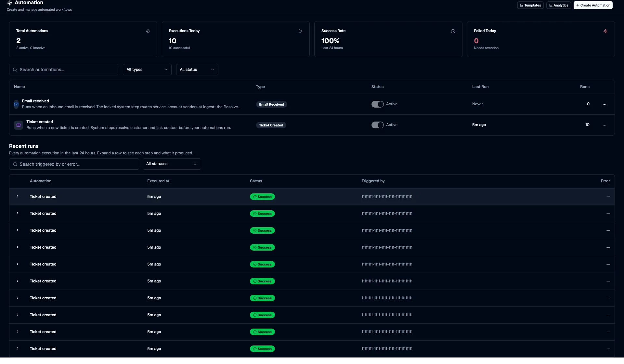Click the red bolt icon in Failed Today card

[x=605, y=31]
